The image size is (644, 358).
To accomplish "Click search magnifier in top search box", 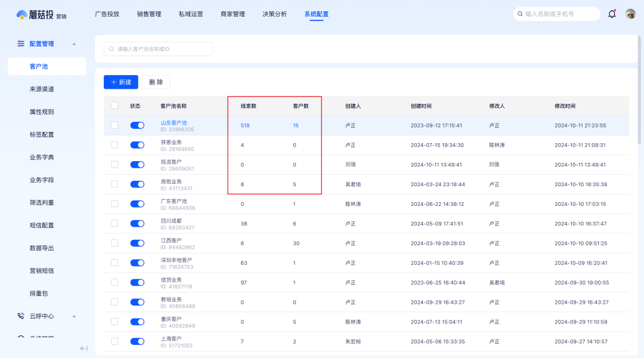I will pos(520,14).
